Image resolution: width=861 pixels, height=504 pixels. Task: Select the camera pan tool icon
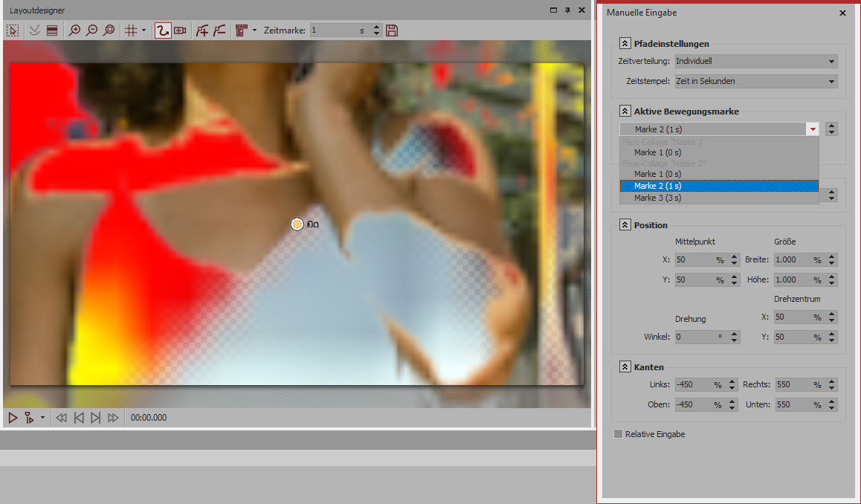(180, 30)
